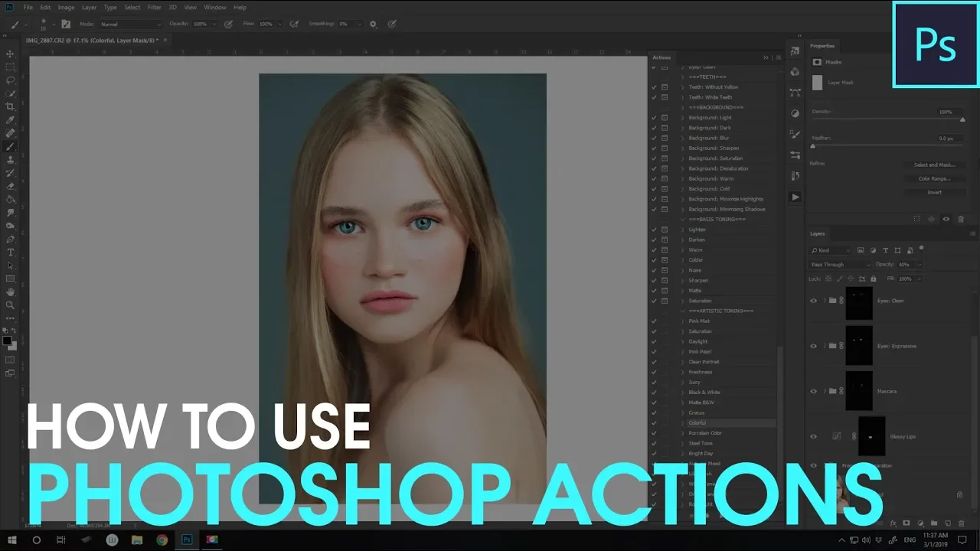Open the Actions panel menu icon
980x551 pixels.
click(x=779, y=57)
